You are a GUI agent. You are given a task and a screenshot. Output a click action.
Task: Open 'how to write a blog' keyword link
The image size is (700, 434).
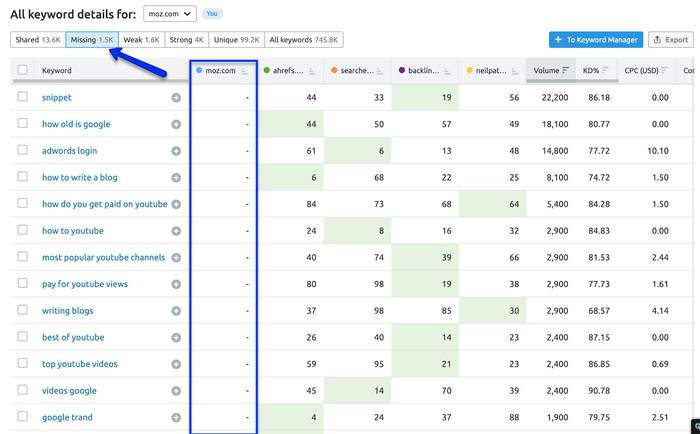click(79, 178)
